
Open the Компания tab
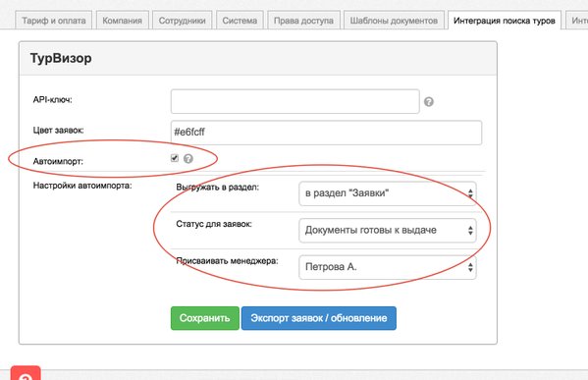123,21
